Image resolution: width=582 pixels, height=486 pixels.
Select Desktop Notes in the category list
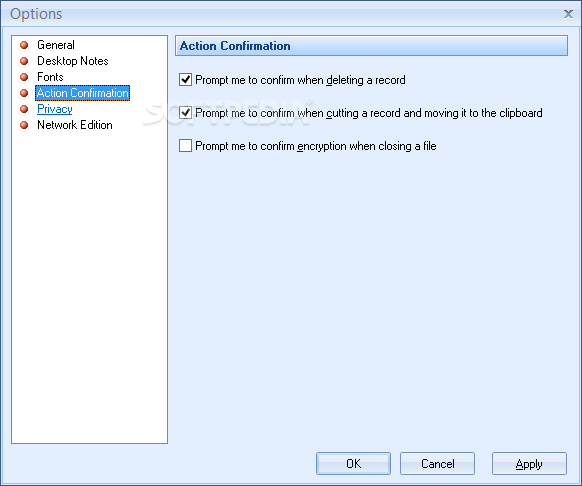[x=73, y=61]
